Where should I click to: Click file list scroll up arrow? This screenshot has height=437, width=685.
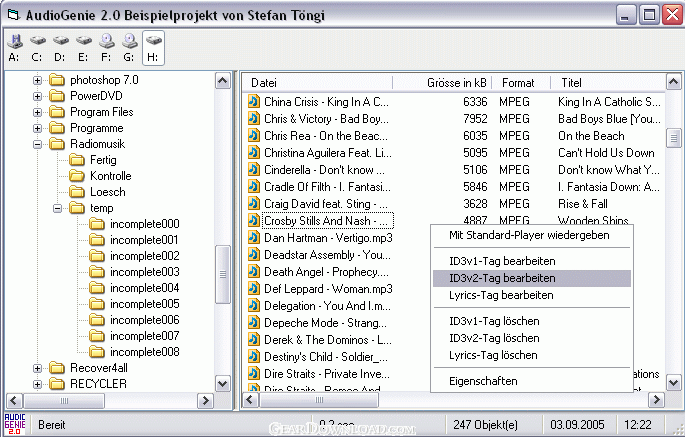coord(673,81)
